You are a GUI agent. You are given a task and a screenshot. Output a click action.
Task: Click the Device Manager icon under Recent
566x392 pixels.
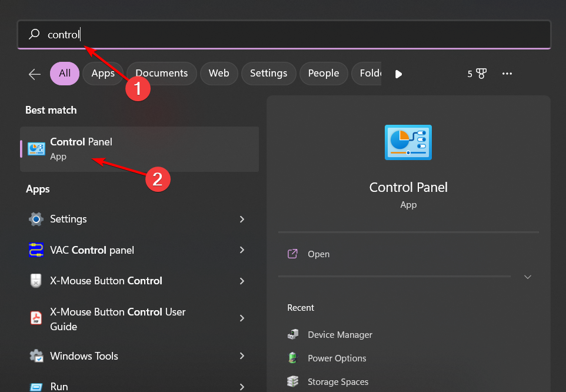[293, 334]
